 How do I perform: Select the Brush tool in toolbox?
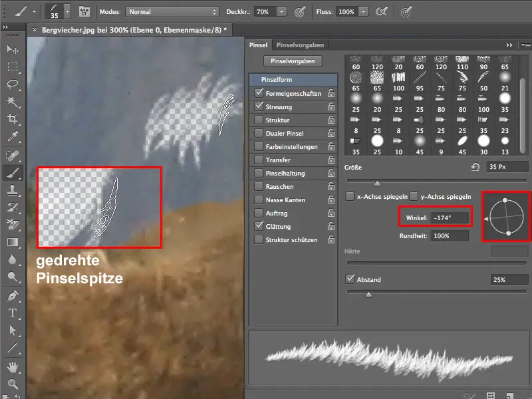13,173
